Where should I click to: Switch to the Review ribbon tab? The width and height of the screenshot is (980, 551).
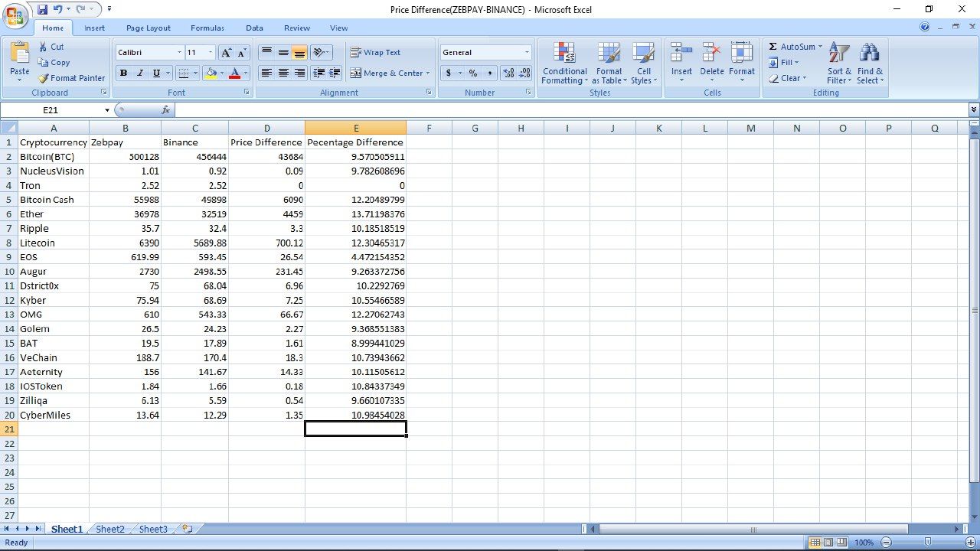coord(297,28)
